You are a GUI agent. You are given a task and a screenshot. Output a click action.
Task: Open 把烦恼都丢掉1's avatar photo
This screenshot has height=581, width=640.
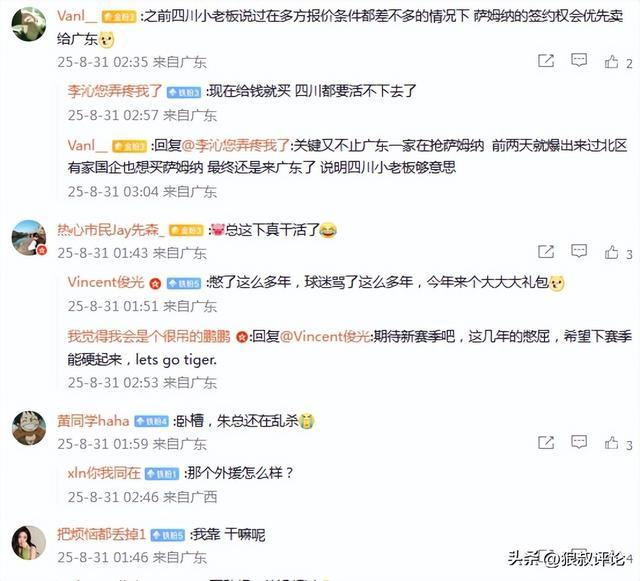(x=29, y=542)
